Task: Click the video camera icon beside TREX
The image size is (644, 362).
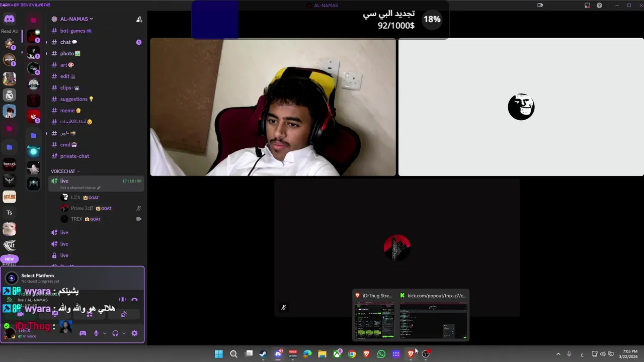Action: pos(139,219)
